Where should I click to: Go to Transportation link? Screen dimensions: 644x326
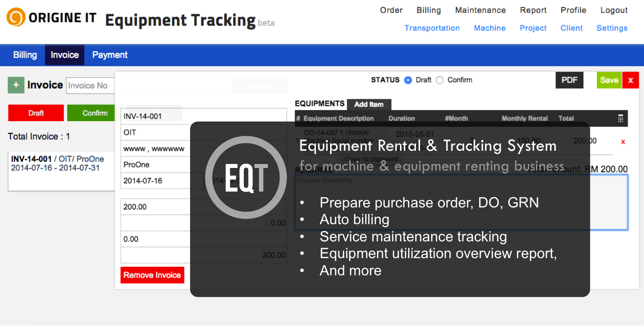tap(432, 28)
